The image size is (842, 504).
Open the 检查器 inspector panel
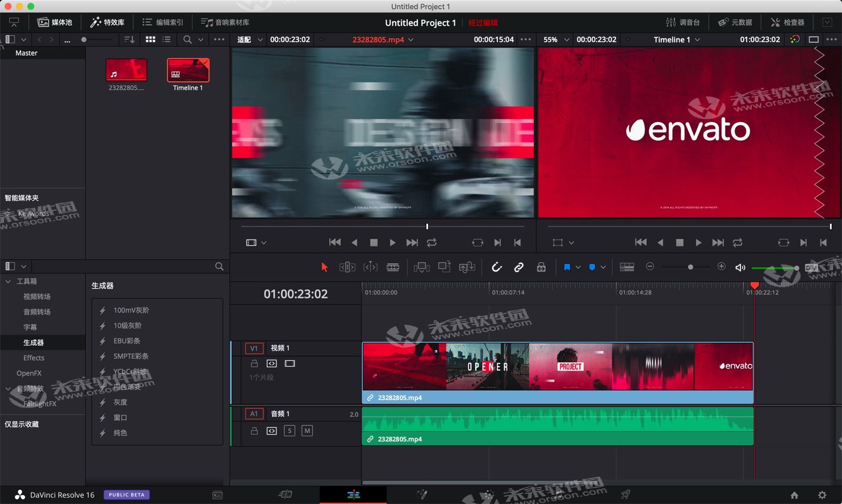point(787,22)
